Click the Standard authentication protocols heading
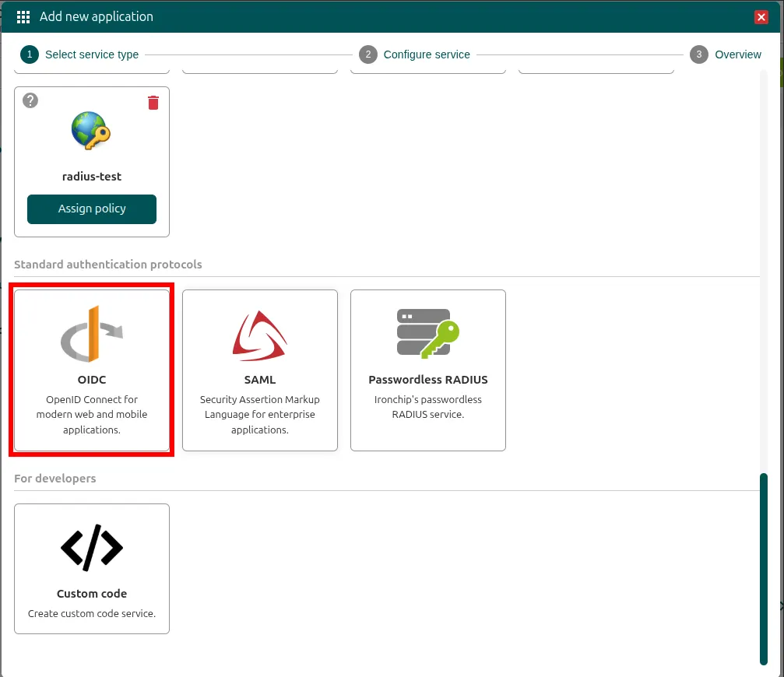Image resolution: width=784 pixels, height=677 pixels. [x=108, y=265]
